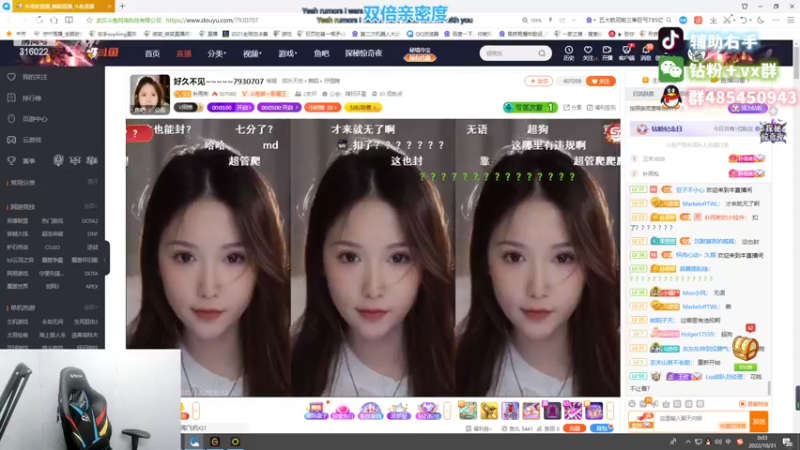Click the browser home icon
800x450 pixels.
54,20
